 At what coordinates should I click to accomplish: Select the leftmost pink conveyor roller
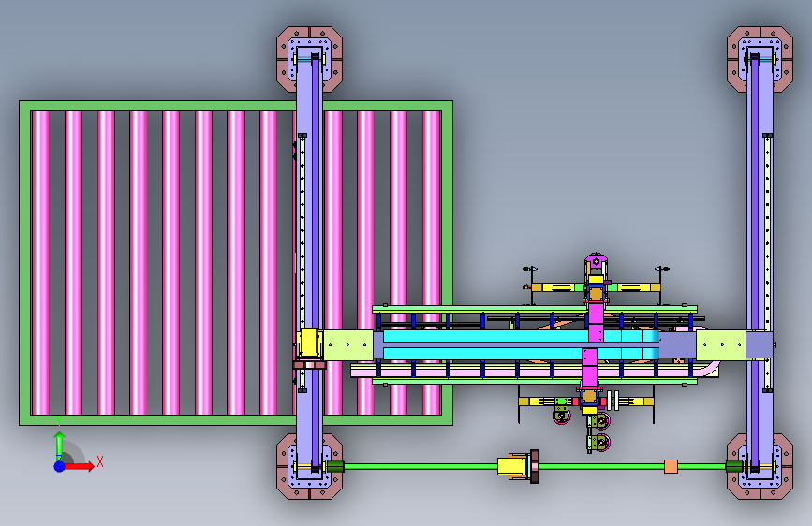pyautogui.click(x=41, y=263)
